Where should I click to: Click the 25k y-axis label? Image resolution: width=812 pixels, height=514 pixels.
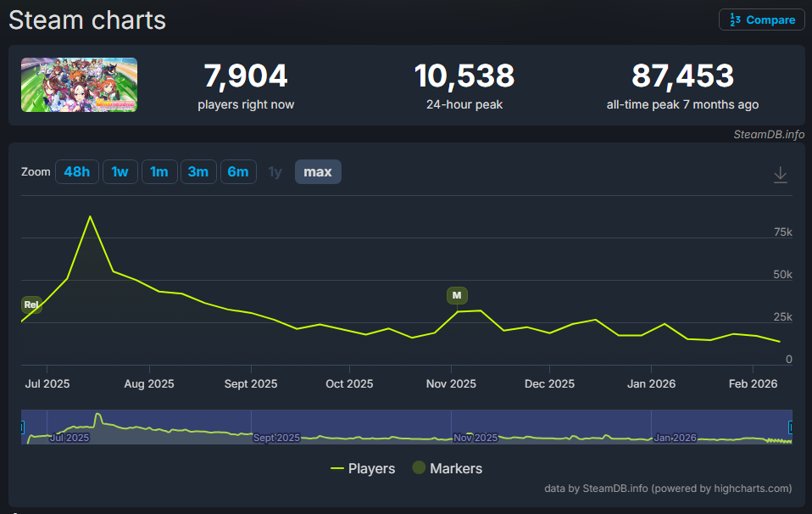click(x=782, y=317)
